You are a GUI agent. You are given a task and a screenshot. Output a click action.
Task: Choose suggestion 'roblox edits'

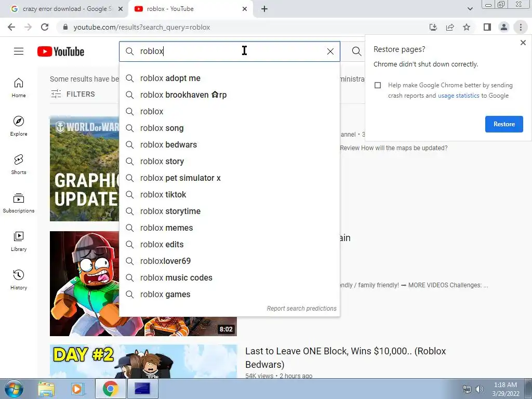229,244
